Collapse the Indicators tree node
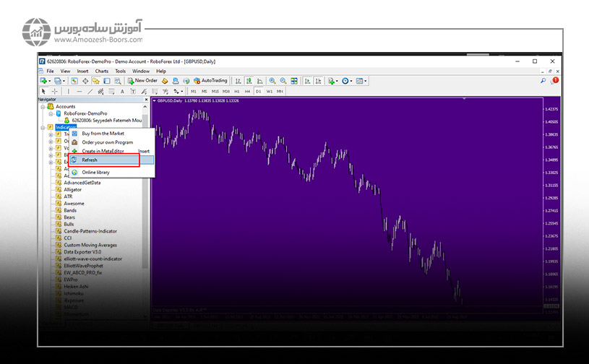Screen dimensions: 589x364 click(x=43, y=127)
